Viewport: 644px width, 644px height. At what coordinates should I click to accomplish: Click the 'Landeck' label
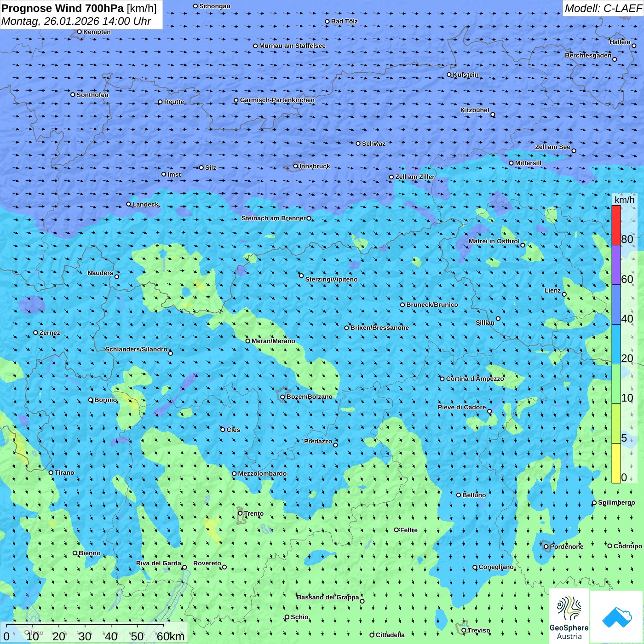(x=145, y=204)
